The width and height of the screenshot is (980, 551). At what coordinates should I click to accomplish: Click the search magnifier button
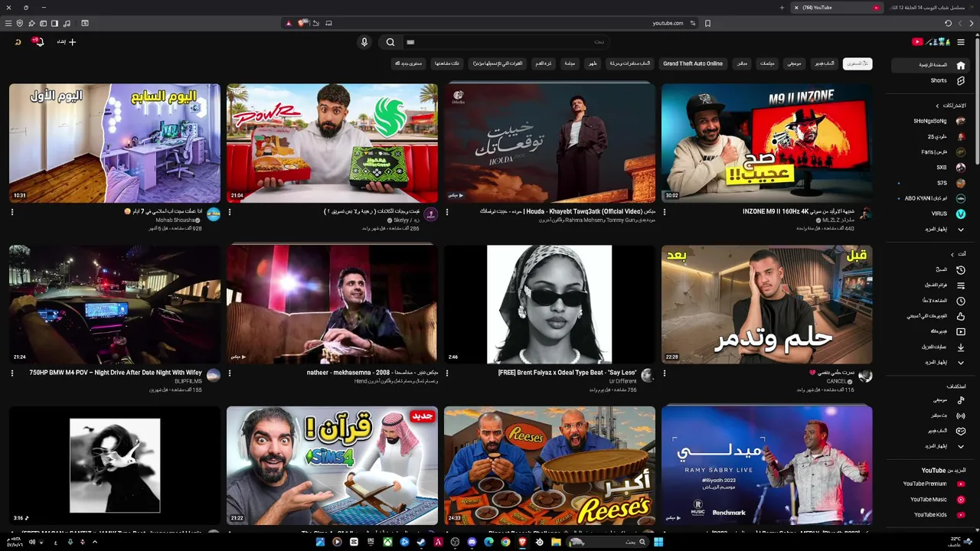(390, 42)
